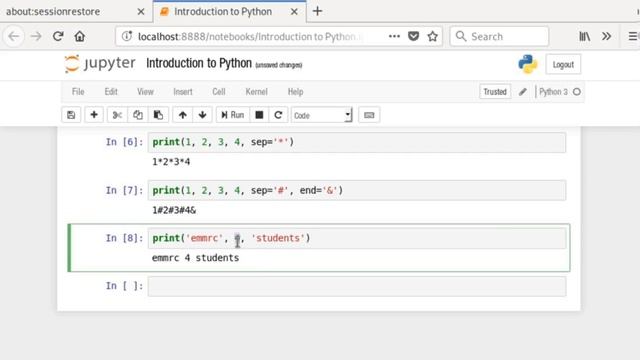Viewport: 640px width, 360px height.
Task: Click the Trusted notebook button
Action: pyautogui.click(x=495, y=92)
